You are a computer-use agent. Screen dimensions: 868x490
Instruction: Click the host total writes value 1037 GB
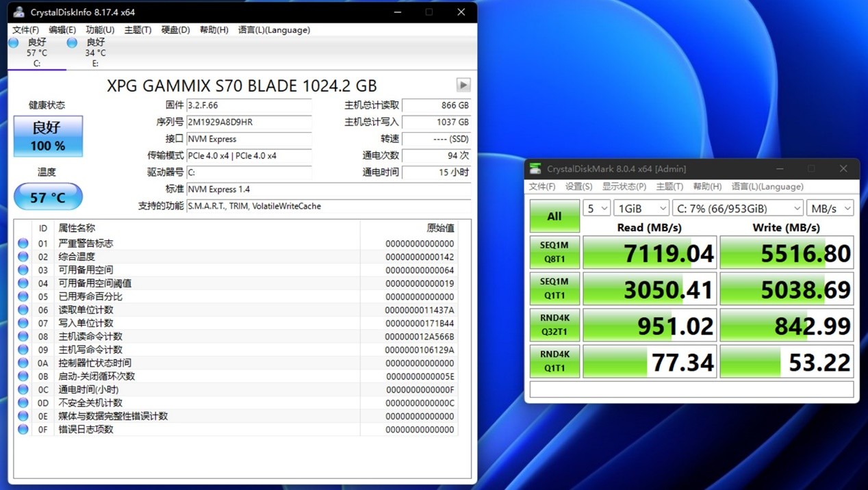click(x=437, y=122)
